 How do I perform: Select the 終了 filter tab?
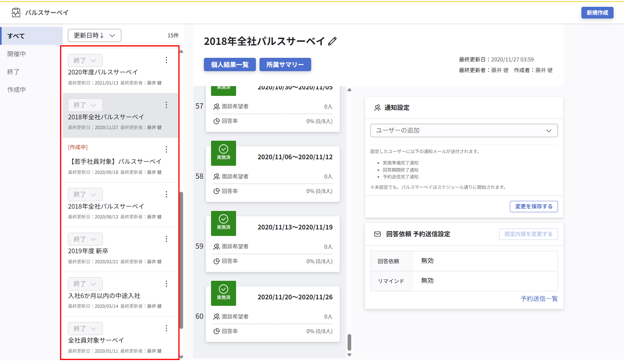31,72
